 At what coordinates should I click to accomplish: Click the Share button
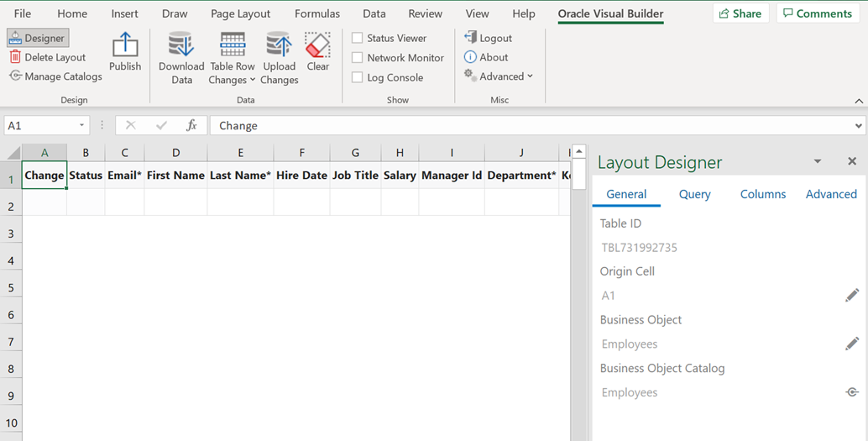click(x=740, y=13)
